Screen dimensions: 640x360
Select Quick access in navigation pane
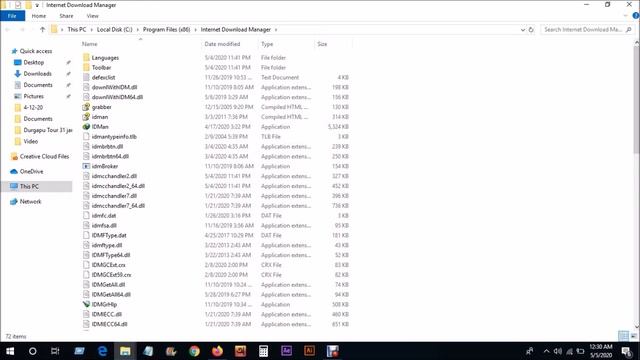36,51
